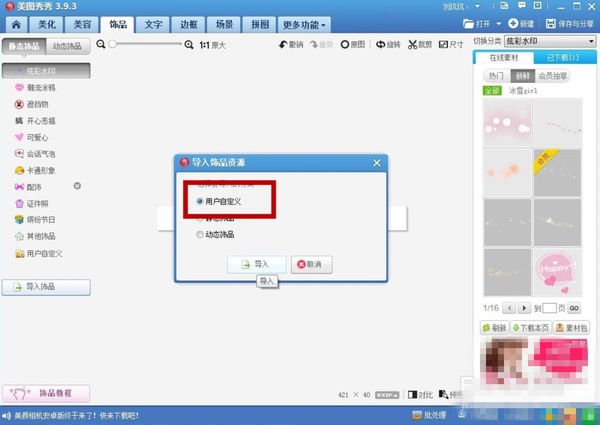The image size is (600, 425).
Task: Select the 静态饰品 toggle tab
Action: coord(24,46)
